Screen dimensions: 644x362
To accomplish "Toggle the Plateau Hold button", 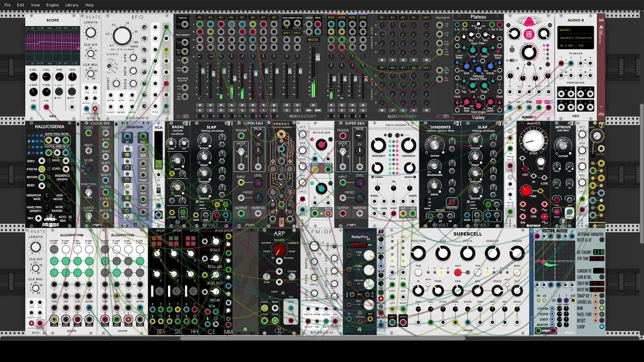I will click(457, 84).
